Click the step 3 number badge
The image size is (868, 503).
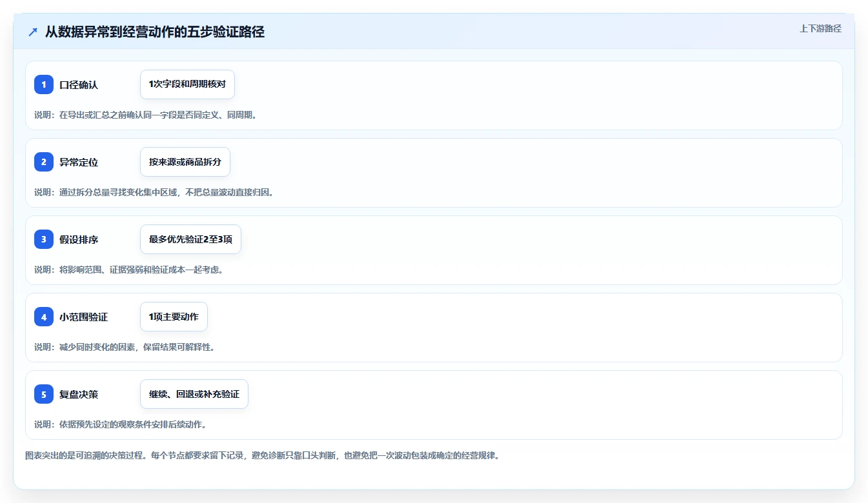[x=44, y=239]
